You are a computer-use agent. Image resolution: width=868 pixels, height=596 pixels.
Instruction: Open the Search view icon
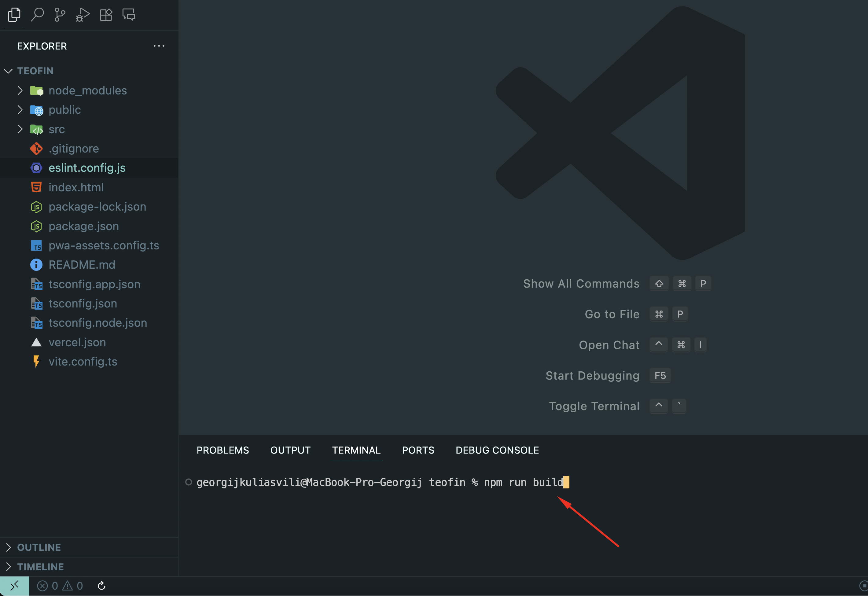(37, 15)
